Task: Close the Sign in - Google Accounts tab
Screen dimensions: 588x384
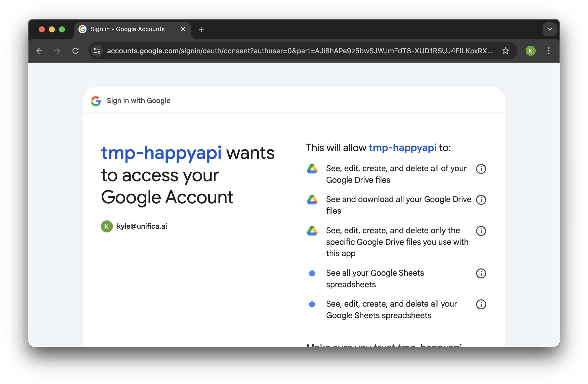Action: tap(183, 29)
